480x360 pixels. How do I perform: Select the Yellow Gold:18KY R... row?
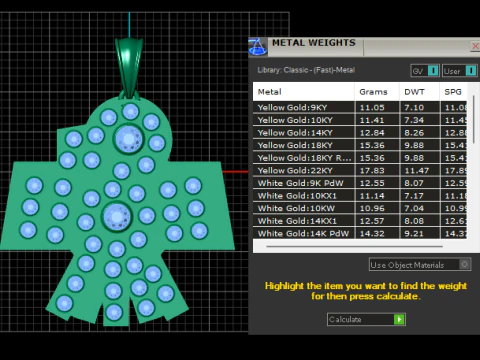(360, 158)
